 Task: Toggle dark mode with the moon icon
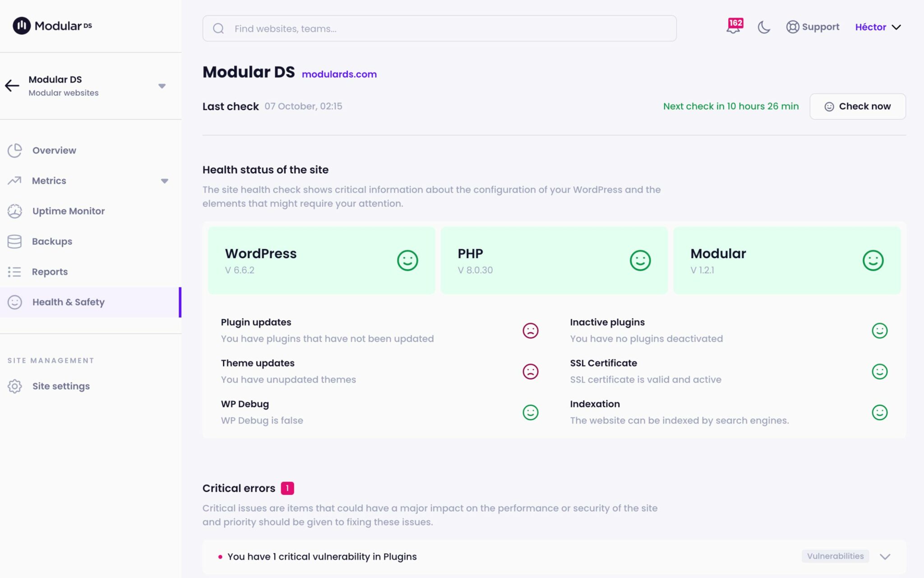click(764, 27)
